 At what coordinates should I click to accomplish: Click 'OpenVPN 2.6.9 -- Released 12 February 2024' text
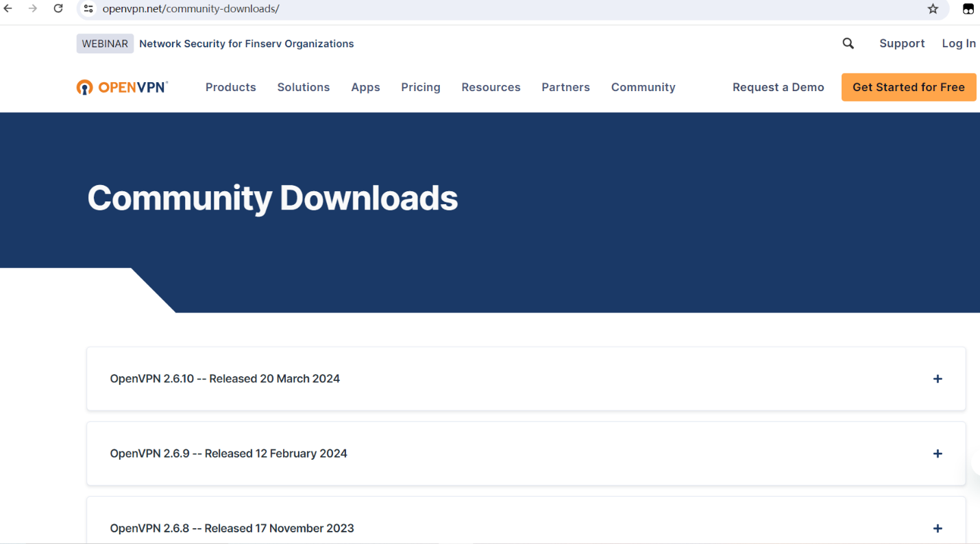pos(228,454)
